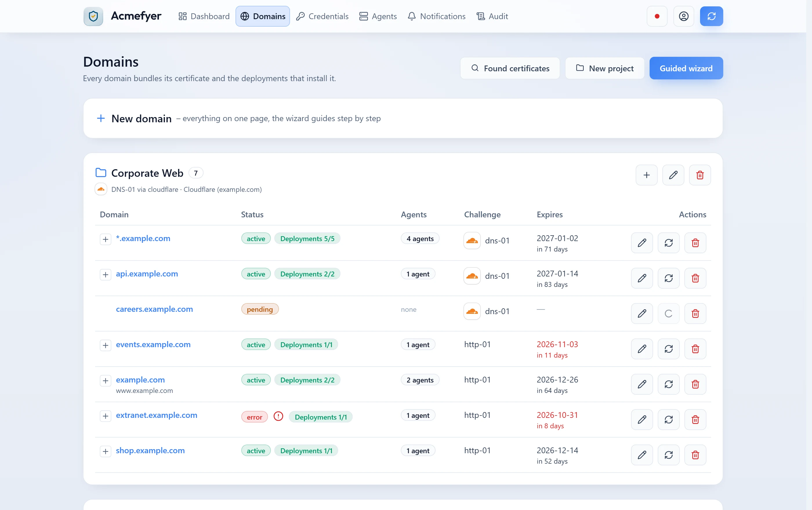
Task: Create a New project
Action: [604, 68]
